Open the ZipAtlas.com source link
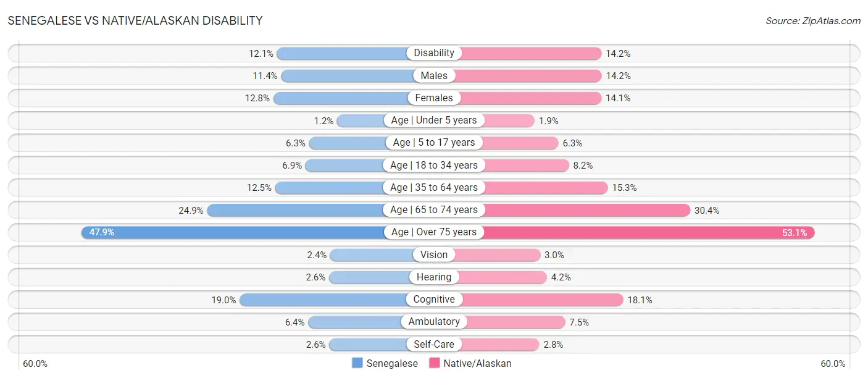Screen dimensions: 868x378 tap(812, 20)
